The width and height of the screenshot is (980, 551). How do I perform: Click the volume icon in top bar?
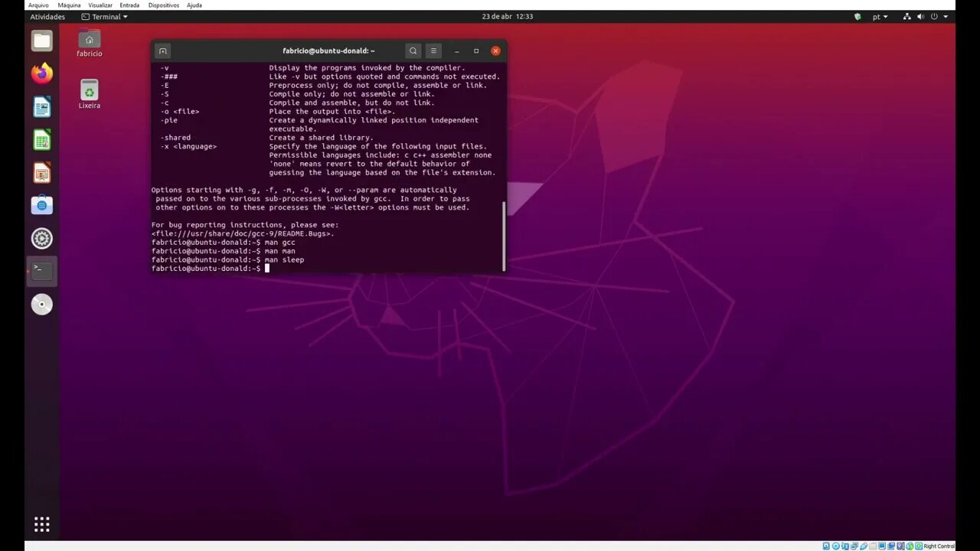point(921,16)
